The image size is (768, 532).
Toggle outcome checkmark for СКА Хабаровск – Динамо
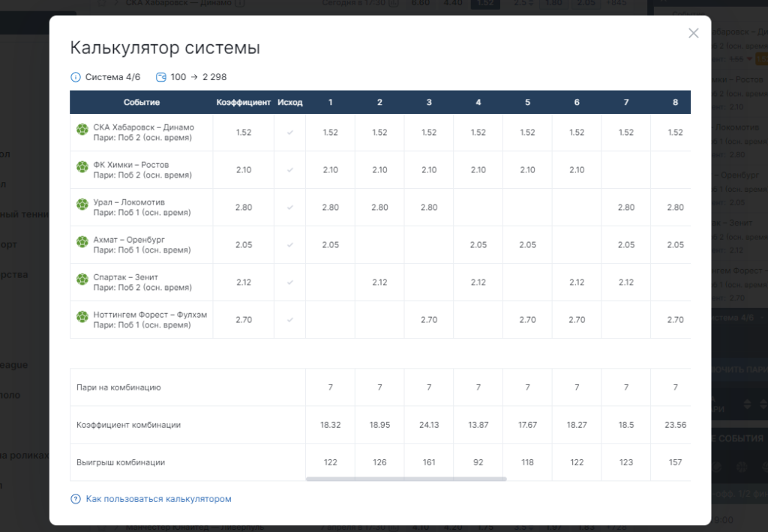click(290, 133)
